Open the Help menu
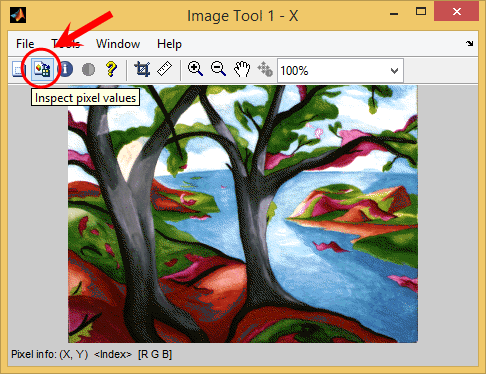486x374 pixels. point(169,44)
